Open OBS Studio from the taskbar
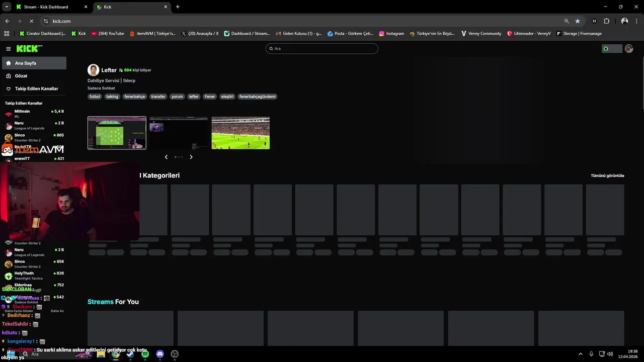This screenshot has height=362, width=644. 175,354
